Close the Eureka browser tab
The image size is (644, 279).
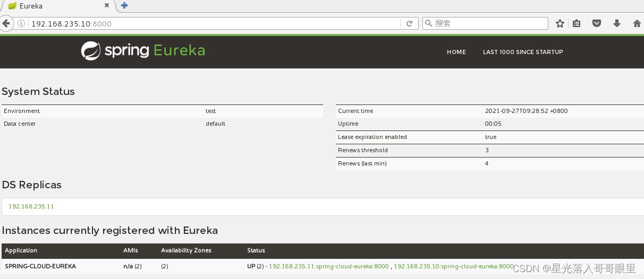pyautogui.click(x=106, y=6)
